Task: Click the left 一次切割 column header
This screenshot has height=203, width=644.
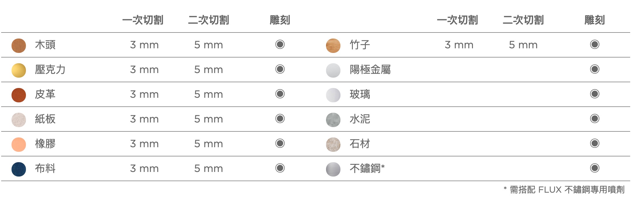Action: click(143, 20)
